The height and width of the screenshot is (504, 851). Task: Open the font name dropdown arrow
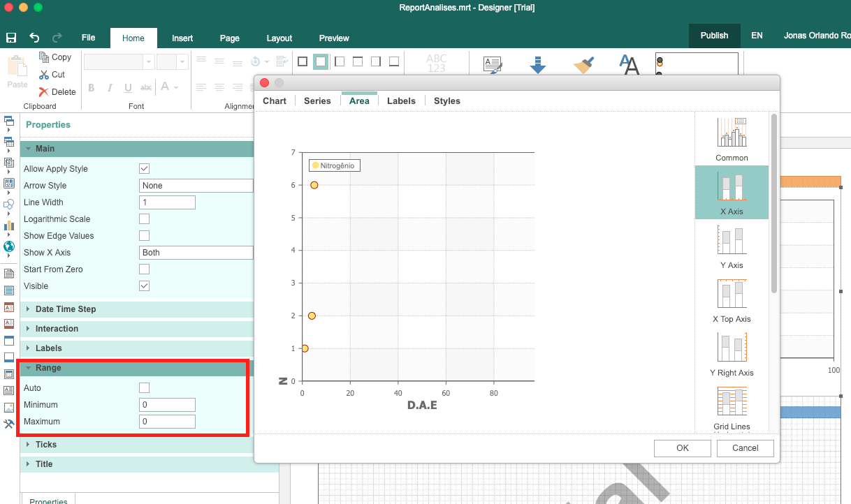click(x=148, y=62)
